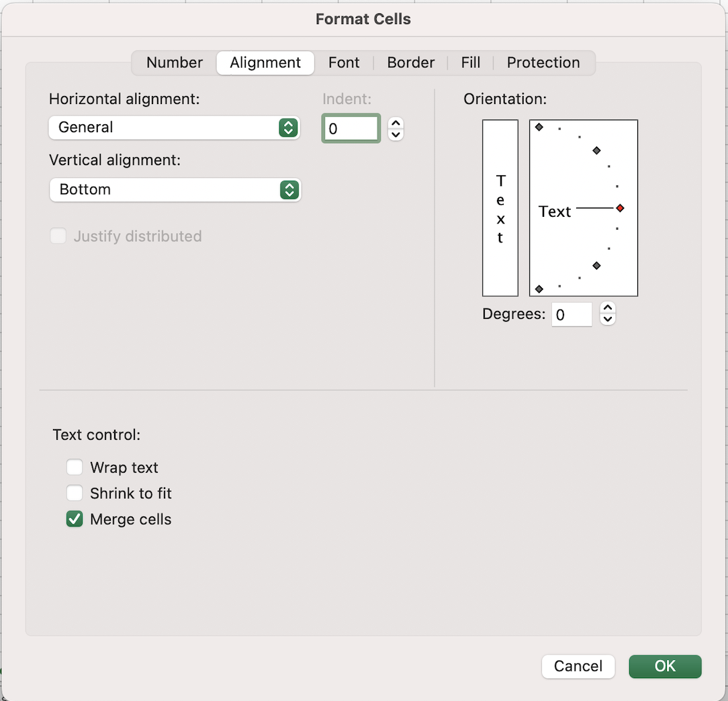Click into the Degrees input field
This screenshot has width=728, height=701.
572,314
